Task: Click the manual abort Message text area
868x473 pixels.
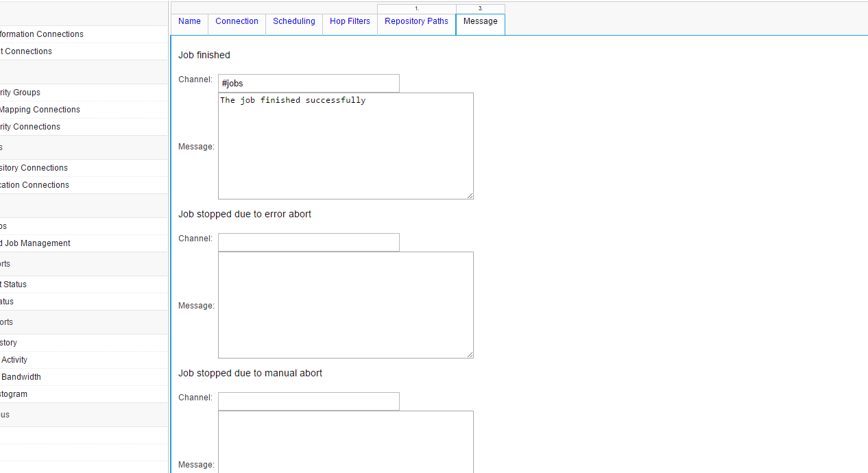Action: [346, 442]
